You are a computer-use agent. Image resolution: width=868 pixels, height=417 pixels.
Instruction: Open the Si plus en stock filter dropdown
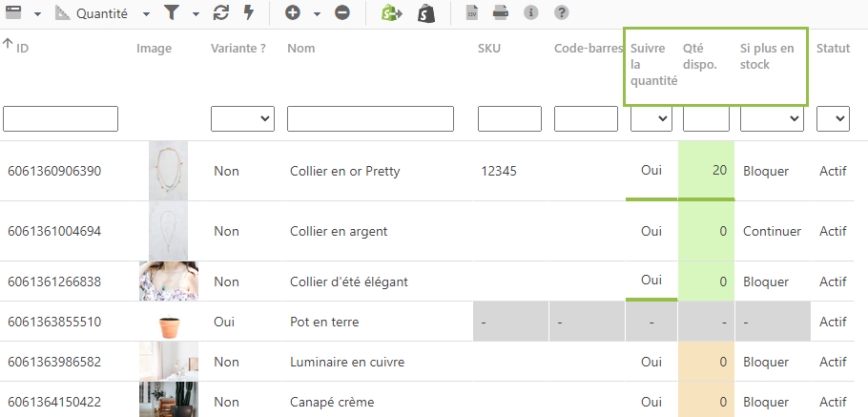tap(771, 118)
